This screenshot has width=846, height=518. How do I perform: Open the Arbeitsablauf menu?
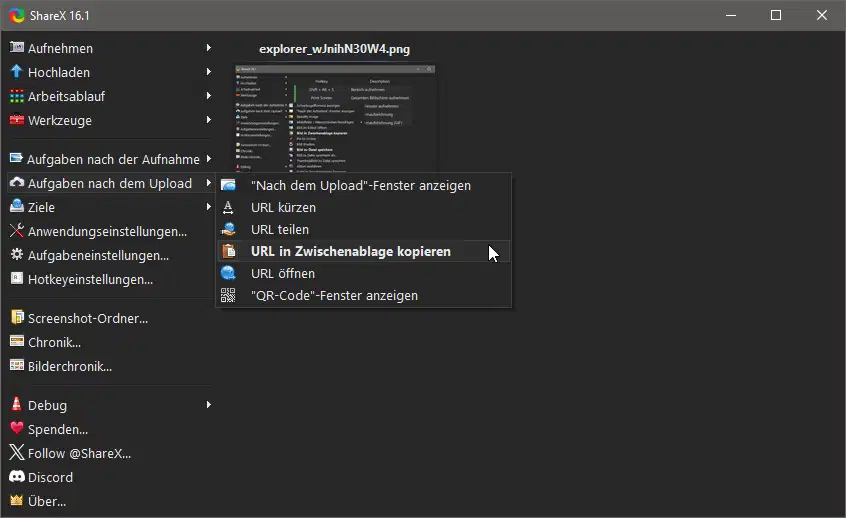tap(111, 96)
